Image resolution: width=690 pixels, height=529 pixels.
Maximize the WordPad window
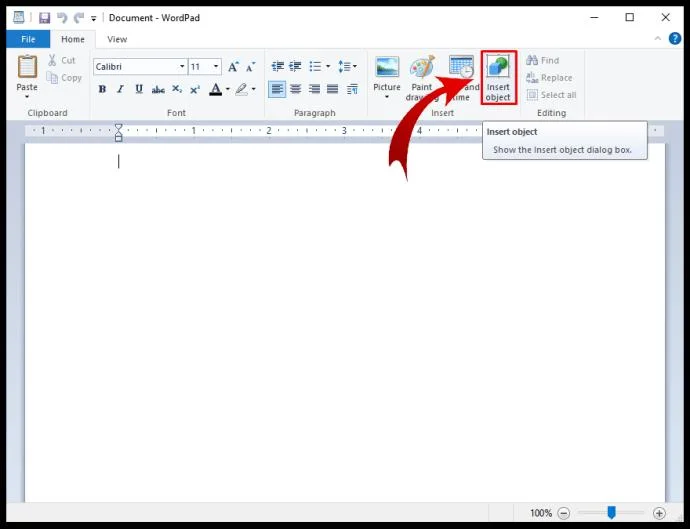[x=630, y=18]
